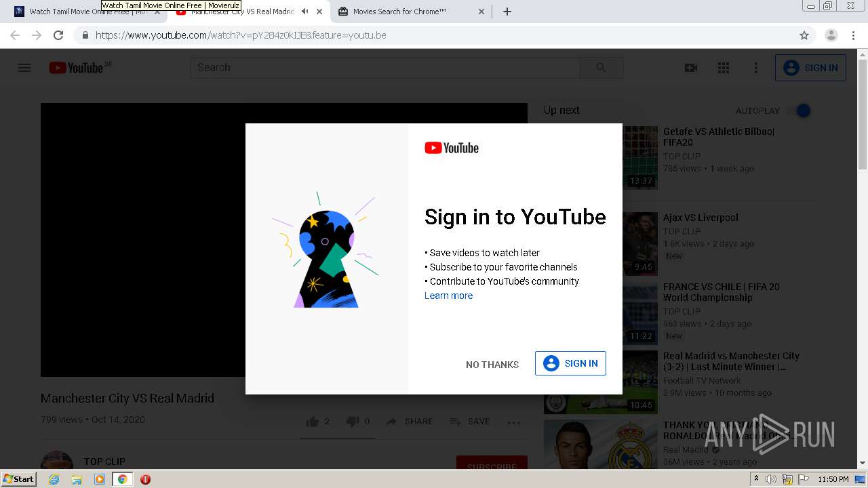This screenshot has width=868, height=488.
Task: Click Learn more link in dialog
Action: (x=448, y=296)
